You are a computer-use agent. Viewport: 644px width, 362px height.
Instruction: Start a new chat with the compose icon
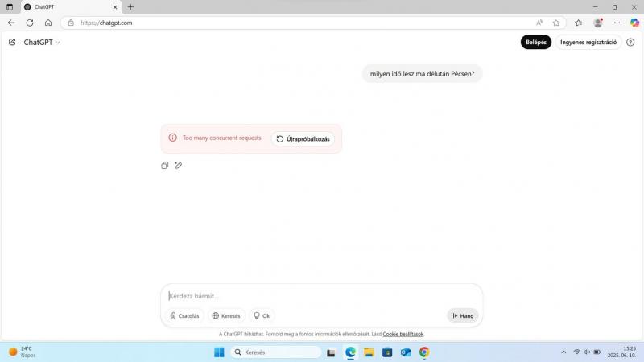point(12,42)
